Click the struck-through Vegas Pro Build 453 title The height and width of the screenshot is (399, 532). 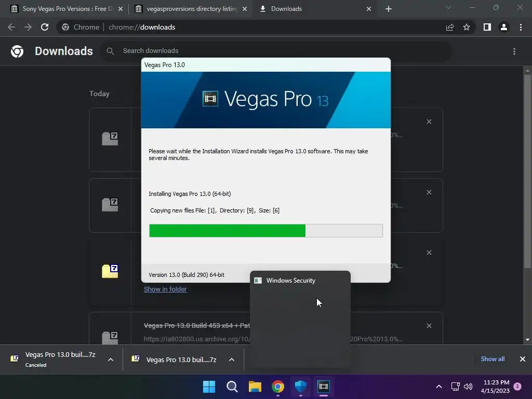[x=197, y=326]
